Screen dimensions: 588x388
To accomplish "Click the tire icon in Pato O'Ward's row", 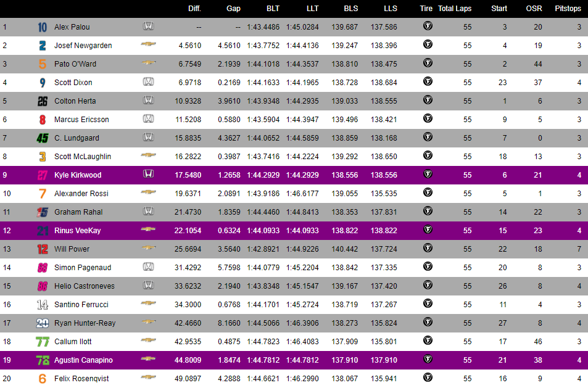I will [x=427, y=64].
